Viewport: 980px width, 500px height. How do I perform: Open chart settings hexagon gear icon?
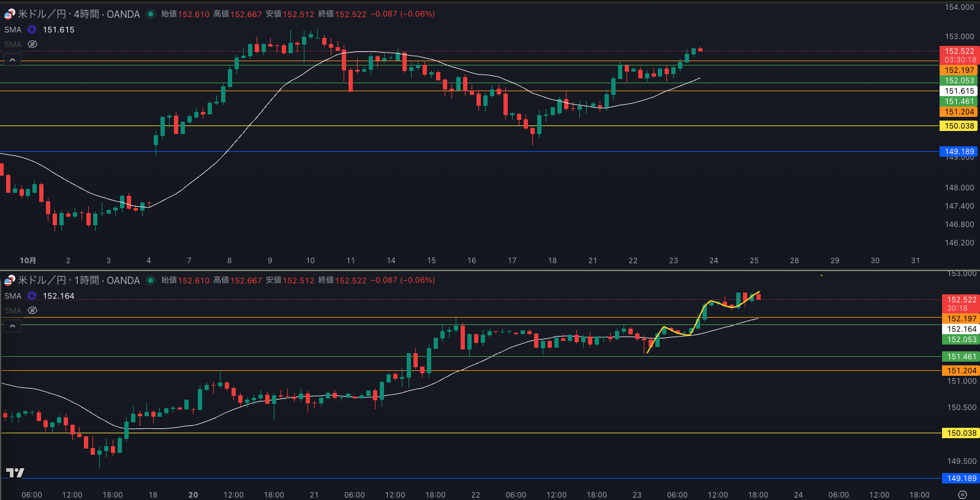tap(962, 494)
